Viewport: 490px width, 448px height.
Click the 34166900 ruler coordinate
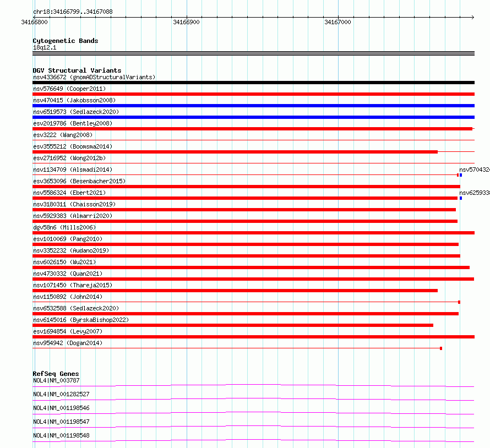click(186, 22)
